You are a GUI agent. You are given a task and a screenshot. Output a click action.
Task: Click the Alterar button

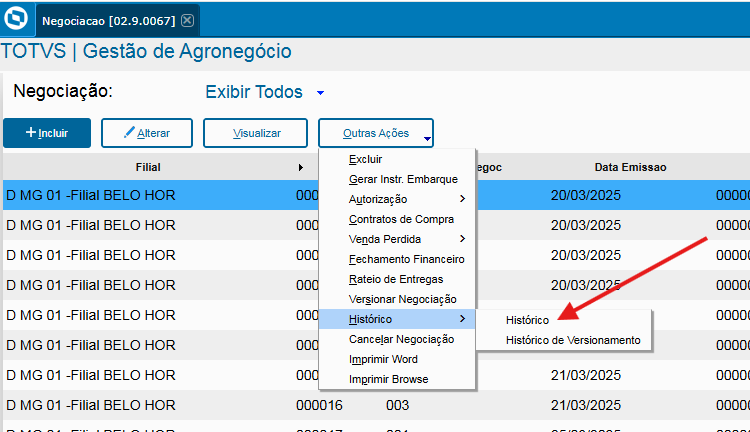tap(147, 133)
